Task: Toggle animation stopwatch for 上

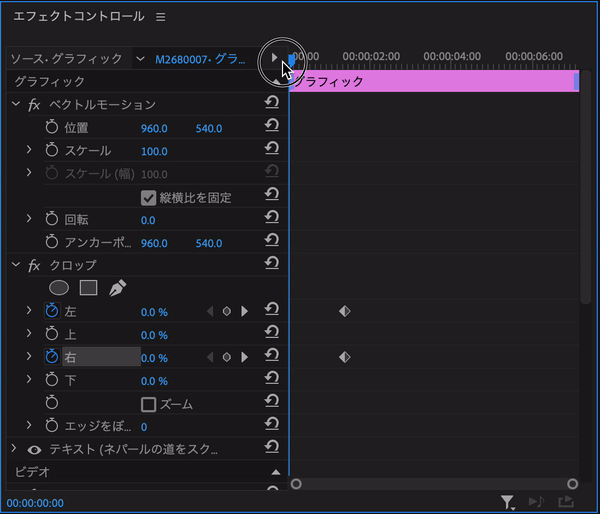Action: 52,334
